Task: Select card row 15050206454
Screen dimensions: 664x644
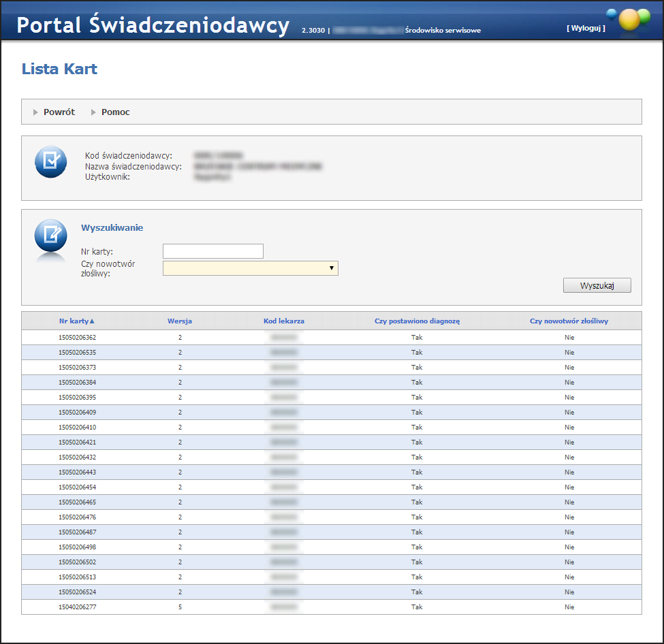Action: (82, 487)
